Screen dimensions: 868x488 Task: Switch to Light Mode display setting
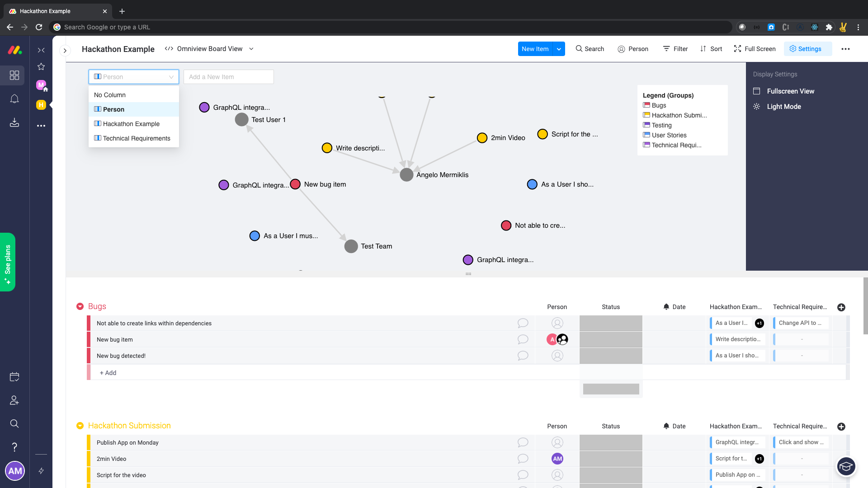(x=783, y=107)
